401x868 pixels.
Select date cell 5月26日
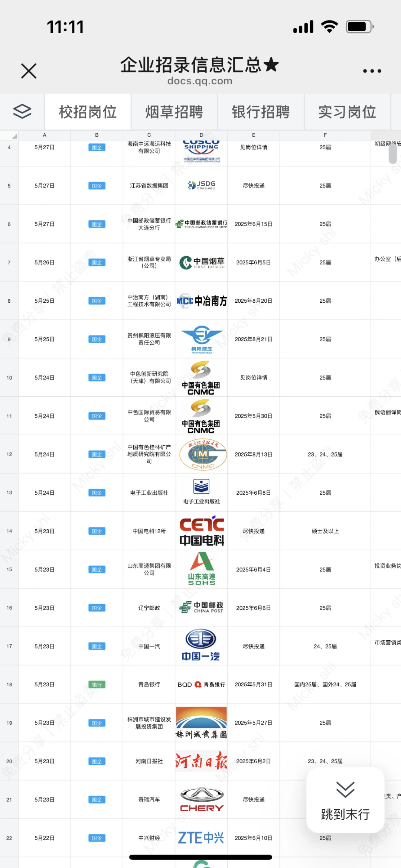[45, 262]
